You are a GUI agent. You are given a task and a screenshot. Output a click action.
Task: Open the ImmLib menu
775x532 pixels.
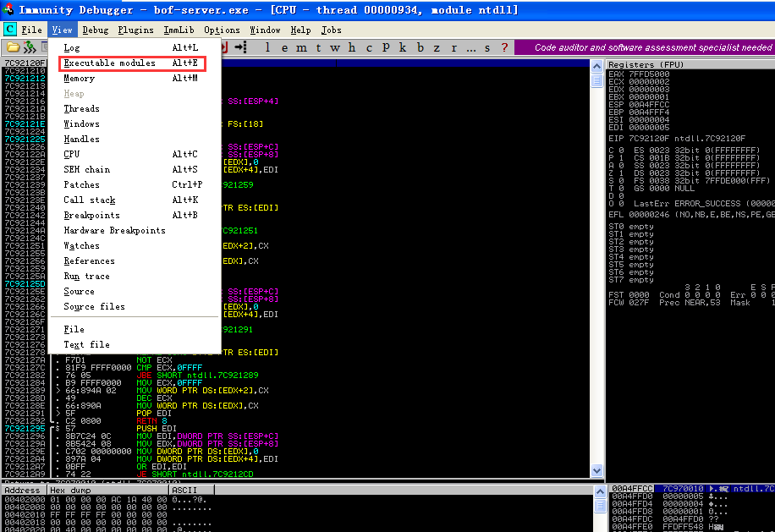(179, 30)
